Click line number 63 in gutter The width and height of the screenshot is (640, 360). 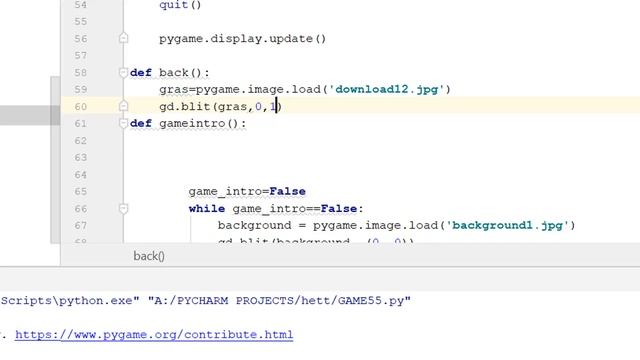pyautogui.click(x=80, y=158)
